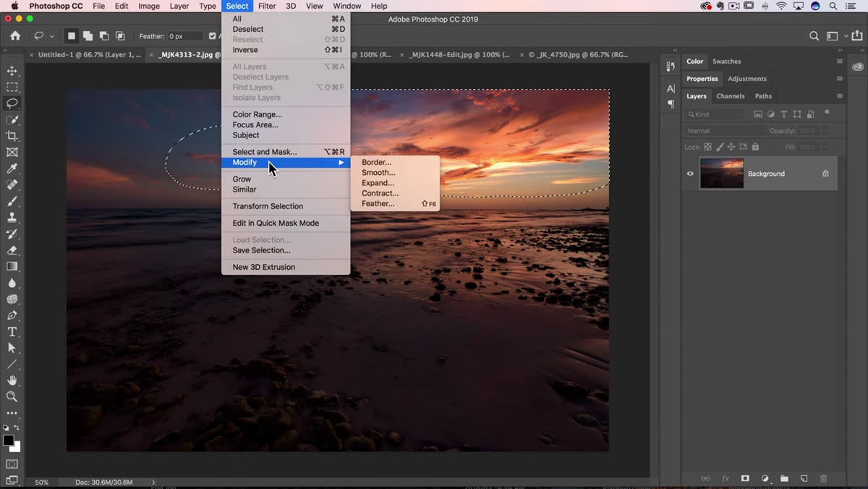The height and width of the screenshot is (489, 868).
Task: Delete layer with the trash icon
Action: (823, 478)
